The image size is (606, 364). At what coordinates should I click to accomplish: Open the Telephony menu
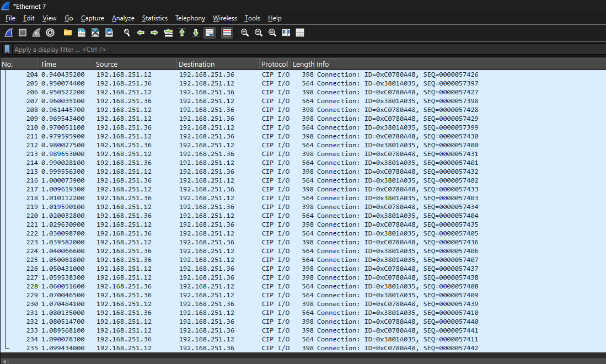point(190,18)
